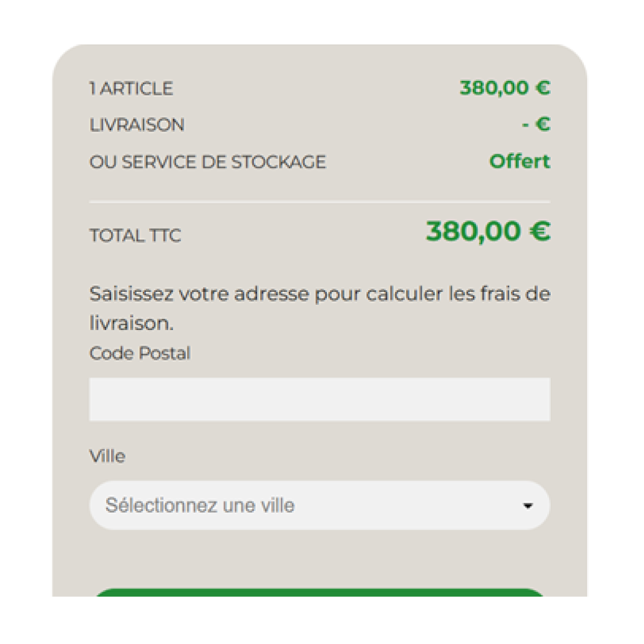644x644 pixels.
Task: Click the horizontal separator above TOTAL TTC
Action: click(x=319, y=202)
